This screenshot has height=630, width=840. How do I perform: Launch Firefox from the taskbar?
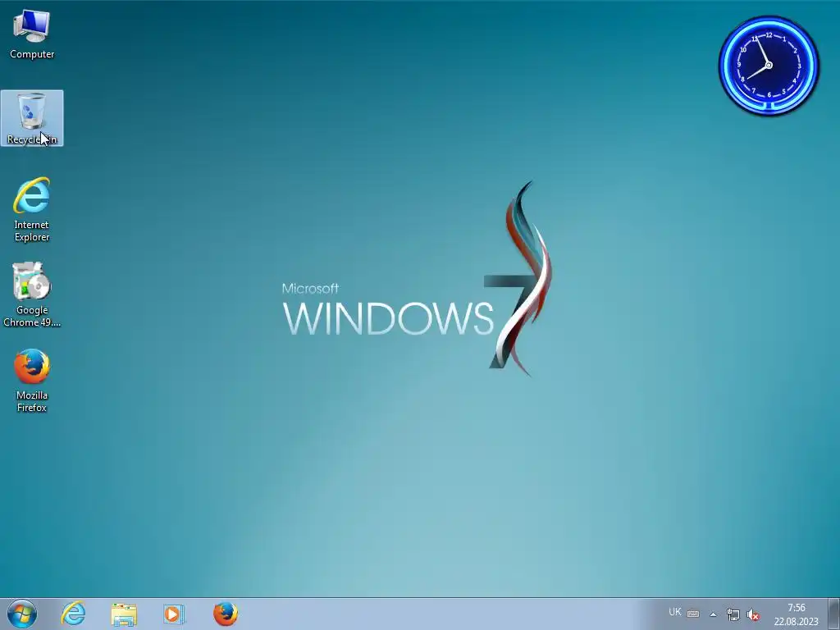(x=226, y=614)
